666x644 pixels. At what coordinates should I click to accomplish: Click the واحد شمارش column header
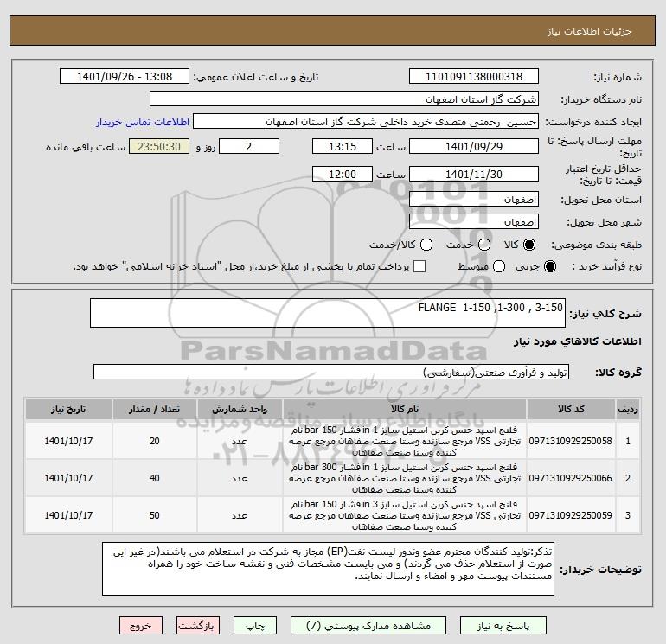pos(240,409)
